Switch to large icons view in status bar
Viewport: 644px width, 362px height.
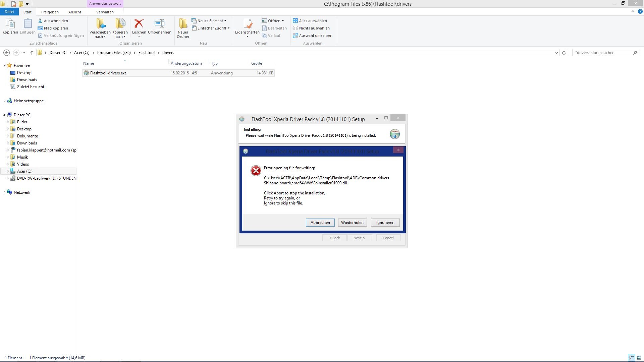[639, 358]
